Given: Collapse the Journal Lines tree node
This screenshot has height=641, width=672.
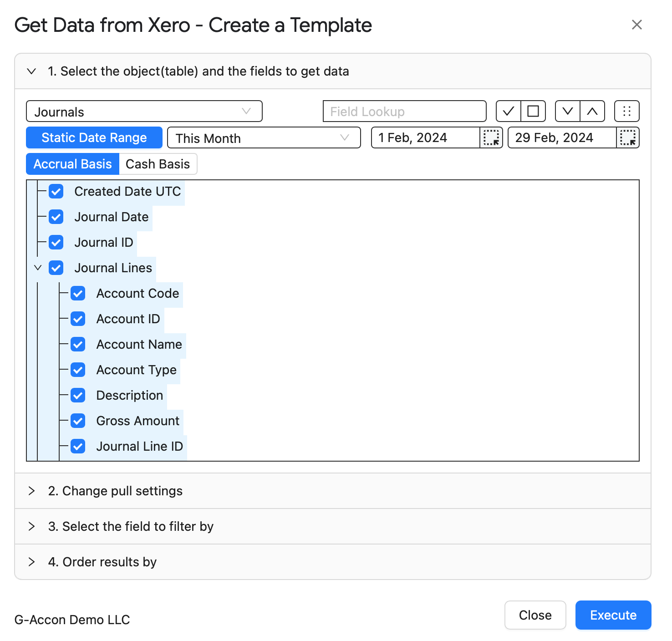Looking at the screenshot, I should click(x=38, y=268).
